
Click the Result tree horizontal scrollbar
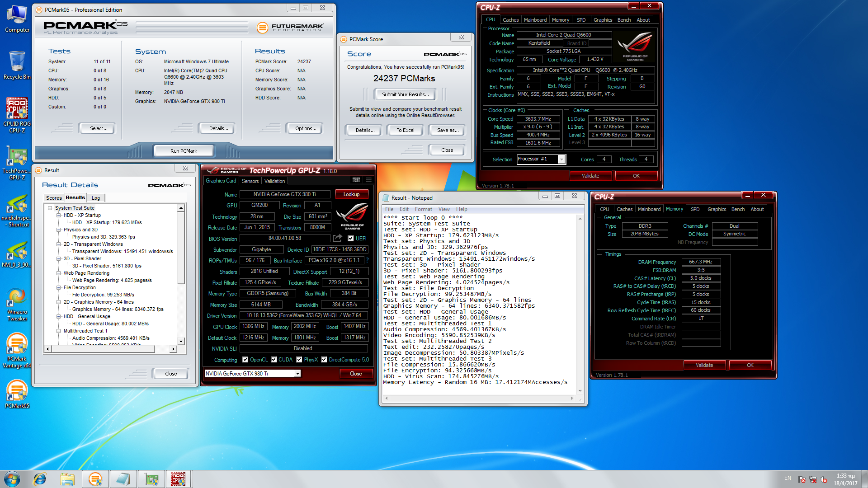point(111,349)
